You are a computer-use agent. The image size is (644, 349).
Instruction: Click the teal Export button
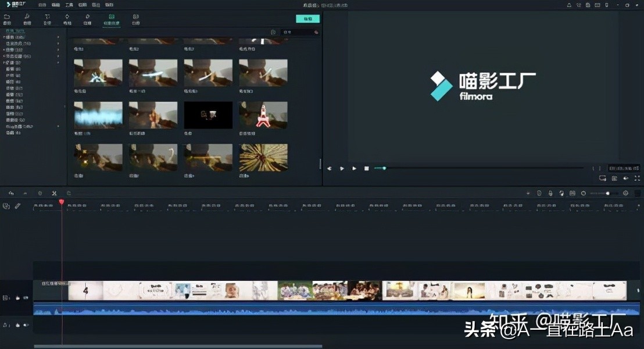[x=307, y=19]
